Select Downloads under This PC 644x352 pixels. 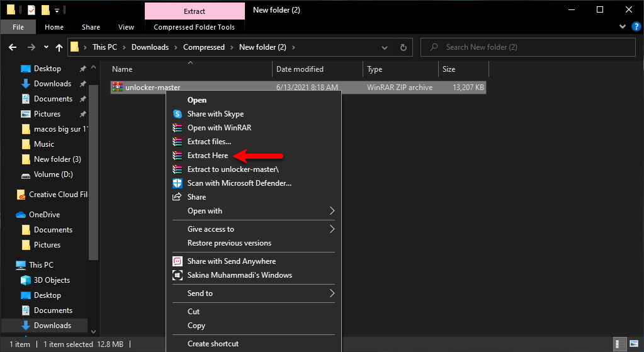pos(46,326)
